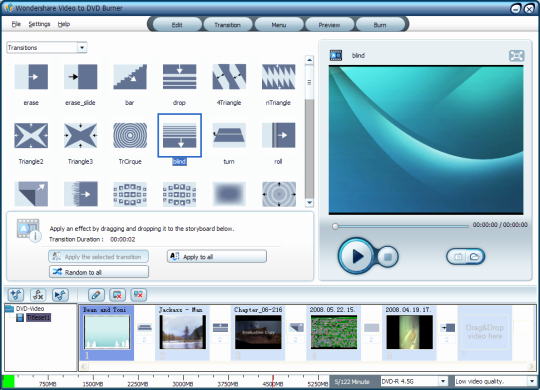Toggle fullscreen preview icon
Viewport: 540px width, 390px height.
click(517, 55)
